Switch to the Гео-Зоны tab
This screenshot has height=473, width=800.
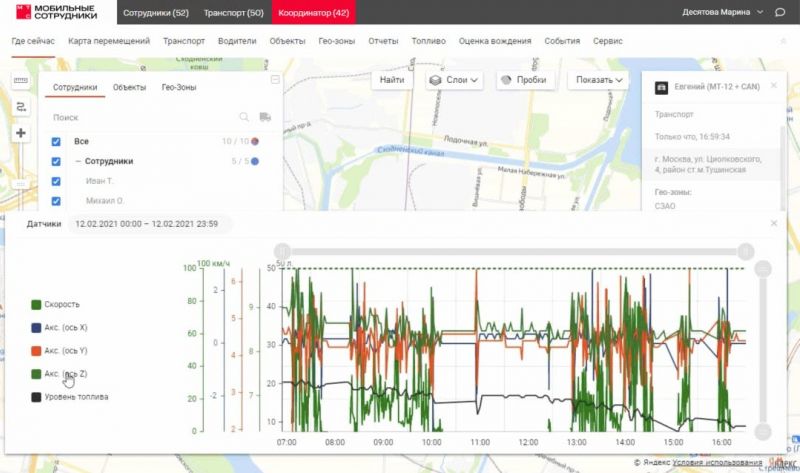click(x=178, y=87)
